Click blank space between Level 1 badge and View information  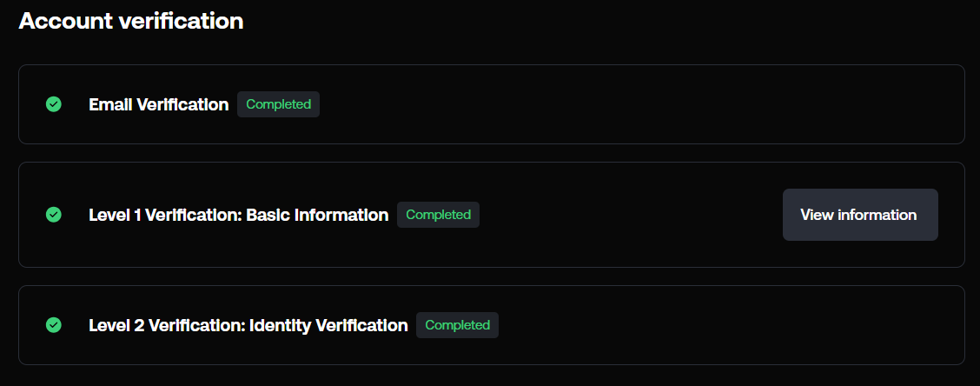coord(632,215)
